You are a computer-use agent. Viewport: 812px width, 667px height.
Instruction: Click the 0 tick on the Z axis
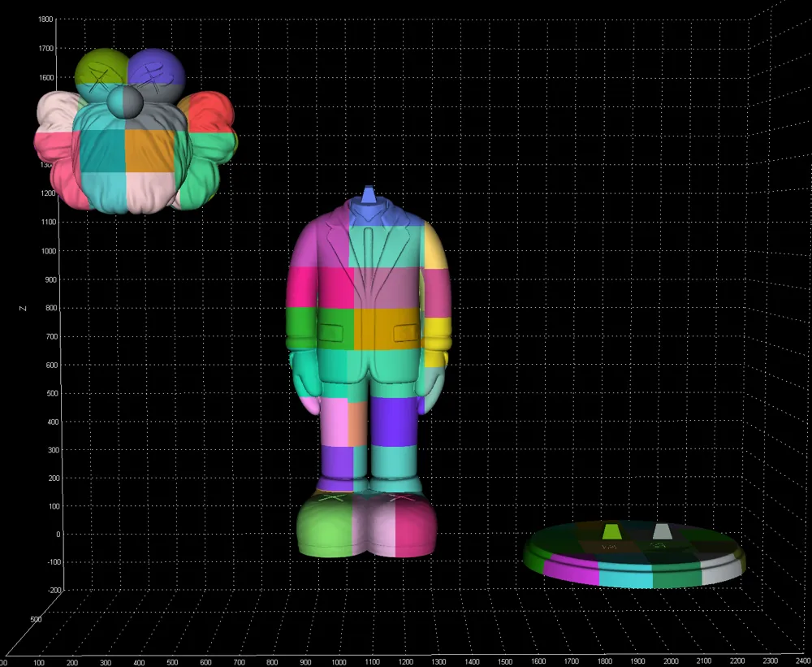pyautogui.click(x=58, y=534)
